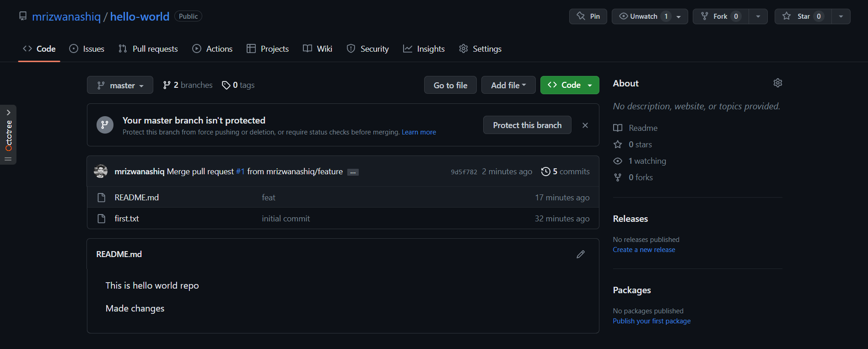View the 0 tags link

coord(238,85)
